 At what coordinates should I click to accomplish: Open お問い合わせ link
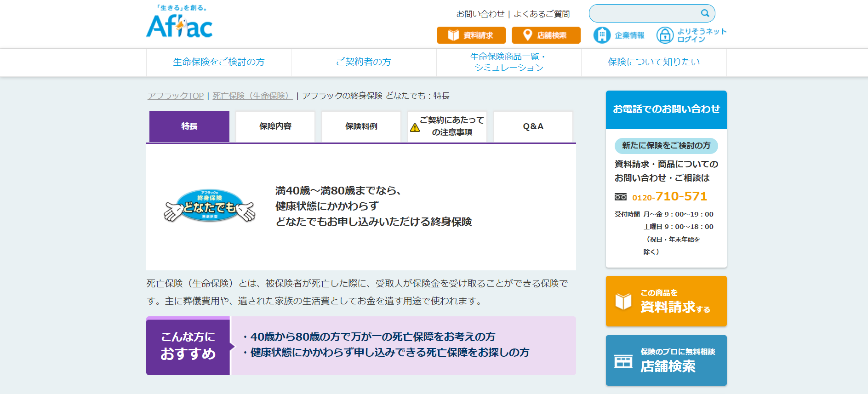click(x=480, y=14)
